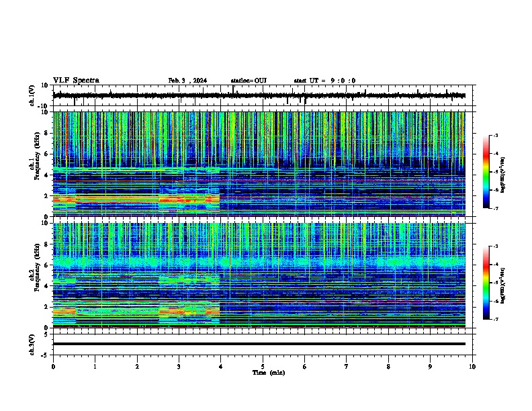Click the "-3" tick on ch.2 color bar
Screen dimensions: 532x411
[496, 246]
